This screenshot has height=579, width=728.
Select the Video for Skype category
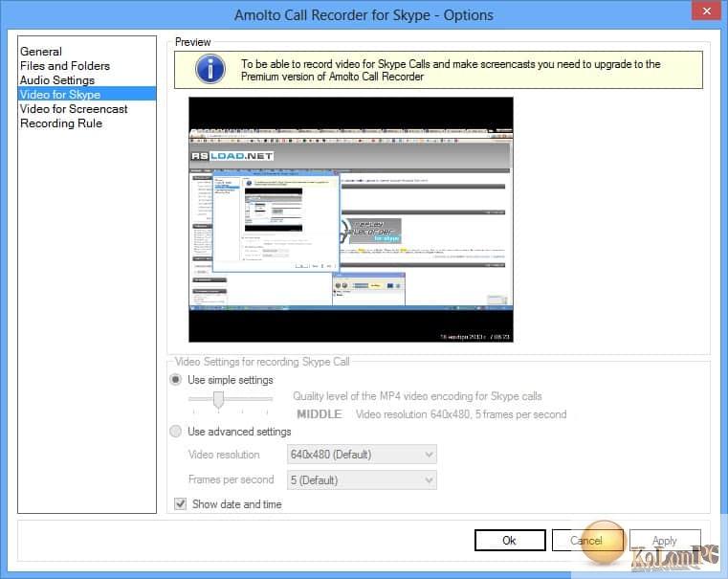(87, 94)
